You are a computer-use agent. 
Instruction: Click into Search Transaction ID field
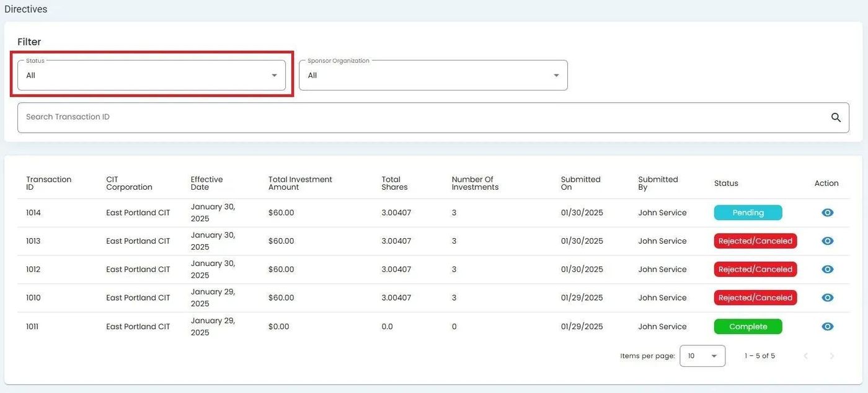(422, 118)
